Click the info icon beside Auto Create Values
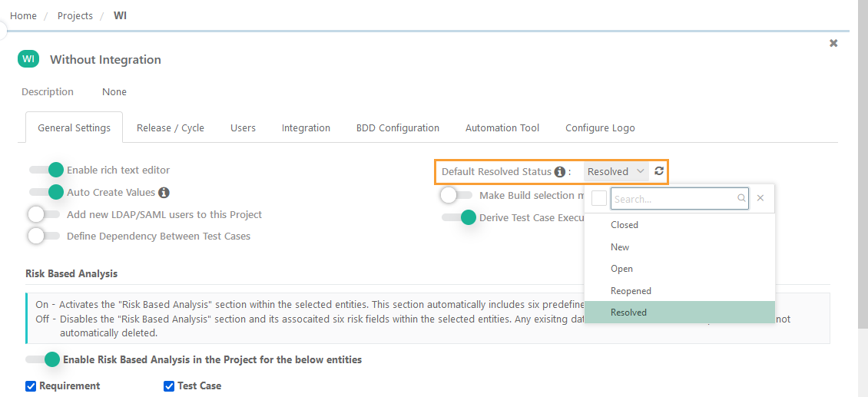Screen dimensions: 868x397 (164, 193)
